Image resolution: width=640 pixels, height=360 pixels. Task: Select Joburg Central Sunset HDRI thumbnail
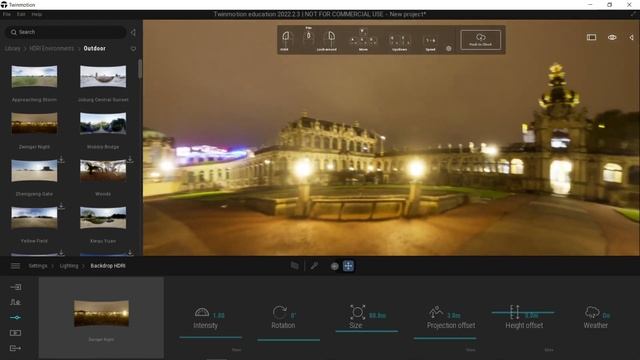pos(103,76)
